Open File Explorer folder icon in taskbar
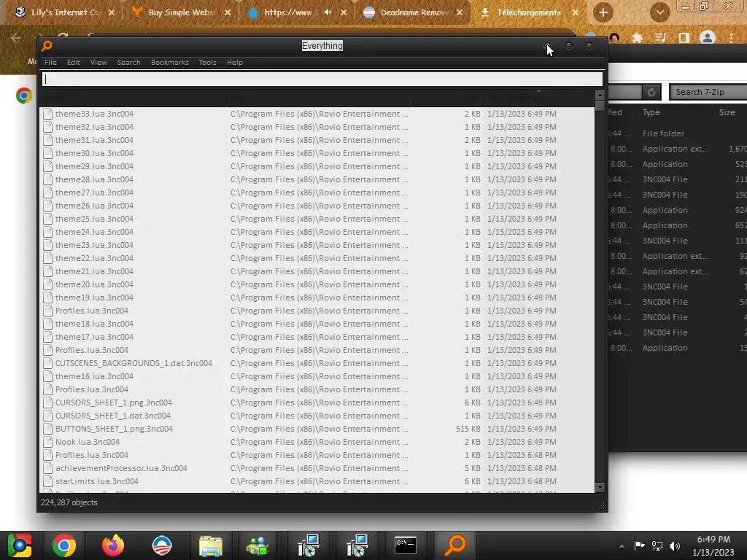Screen dimensions: 747x560 click(211, 545)
